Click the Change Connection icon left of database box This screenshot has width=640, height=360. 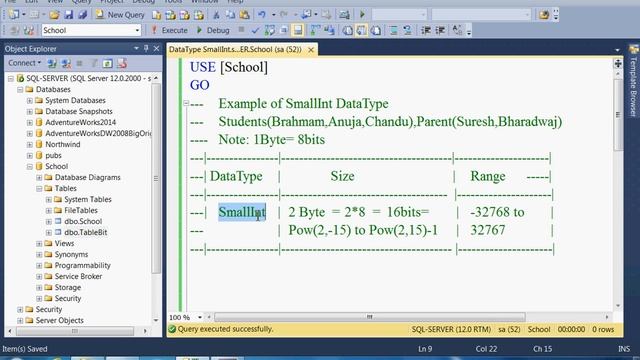click(x=29, y=30)
